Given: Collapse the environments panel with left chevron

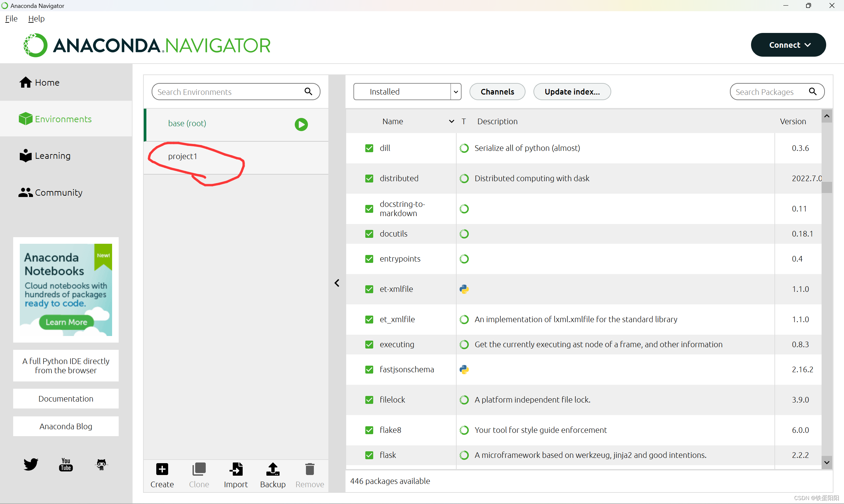Looking at the screenshot, I should tap(337, 283).
